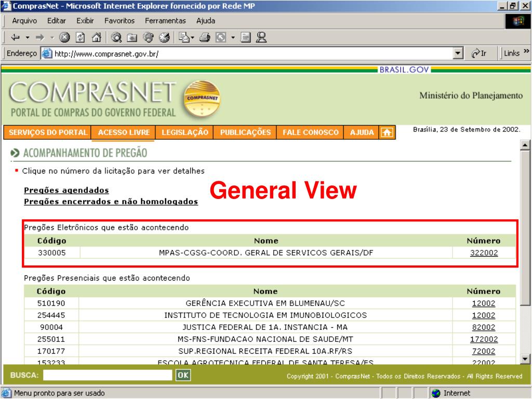This screenshot has width=532, height=399.
Task: Open number 12002 for Instituto de Tecnologia em Imunobiologicos
Action: click(x=484, y=315)
